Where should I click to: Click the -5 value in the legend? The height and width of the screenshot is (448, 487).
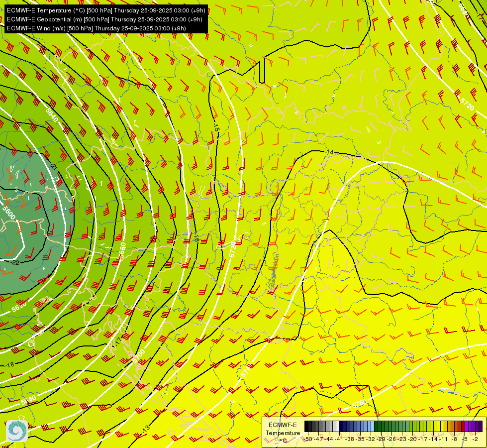click(x=465, y=439)
